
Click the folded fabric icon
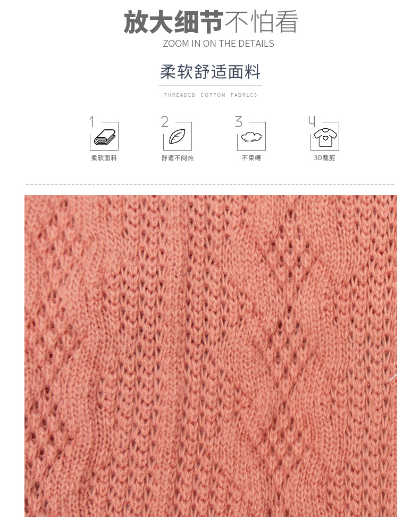[105, 137]
